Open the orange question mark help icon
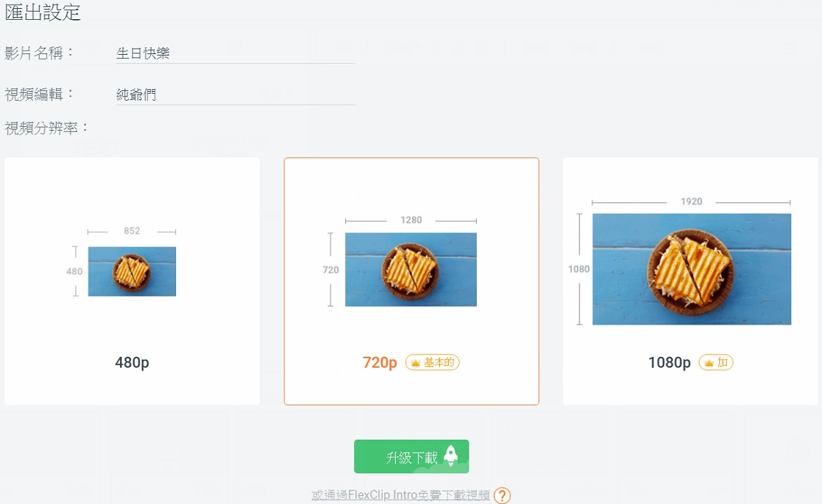The width and height of the screenshot is (822, 504). click(x=502, y=496)
